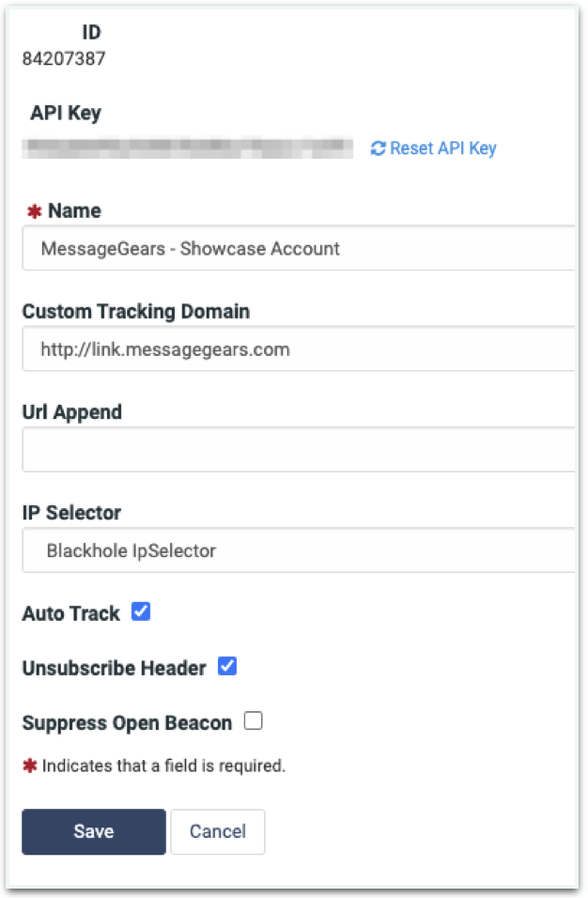The height and width of the screenshot is (898, 588).
Task: Select the ID number 84207387
Action: [x=64, y=58]
